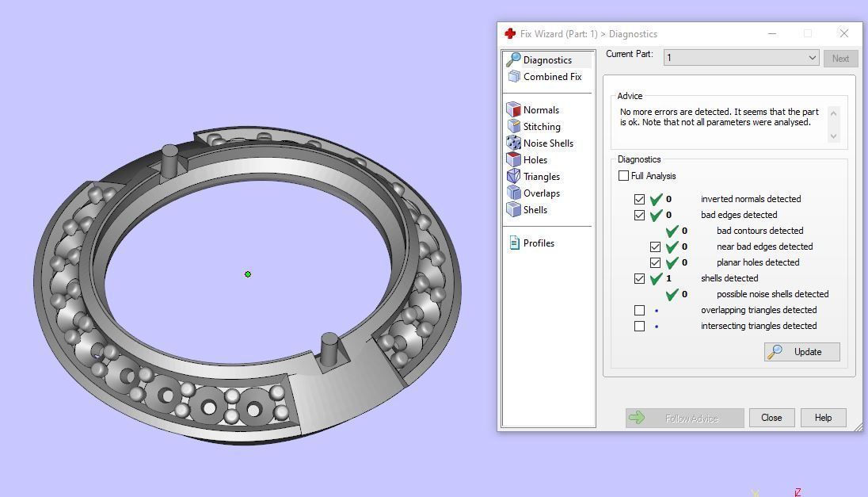Click the Combined Fix cube icon

(514, 76)
